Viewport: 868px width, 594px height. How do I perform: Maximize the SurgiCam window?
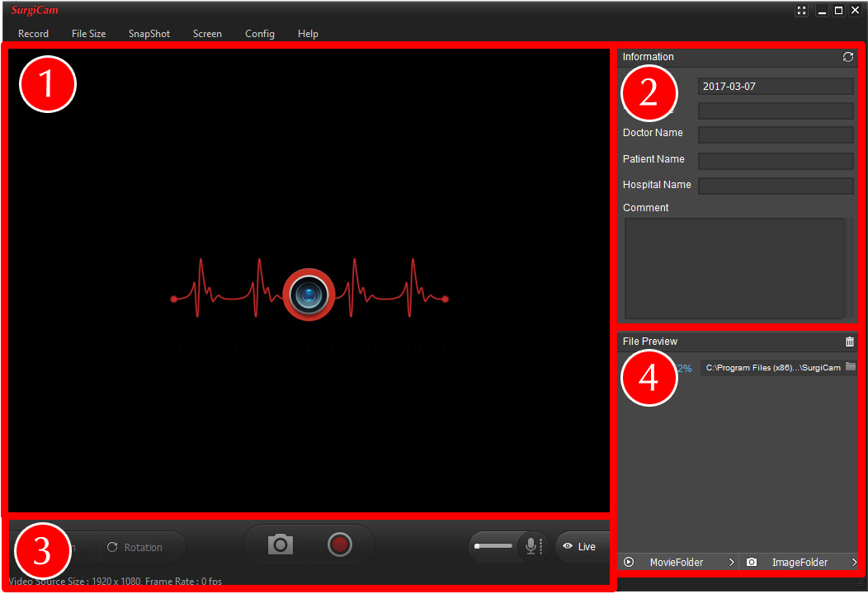coord(839,11)
